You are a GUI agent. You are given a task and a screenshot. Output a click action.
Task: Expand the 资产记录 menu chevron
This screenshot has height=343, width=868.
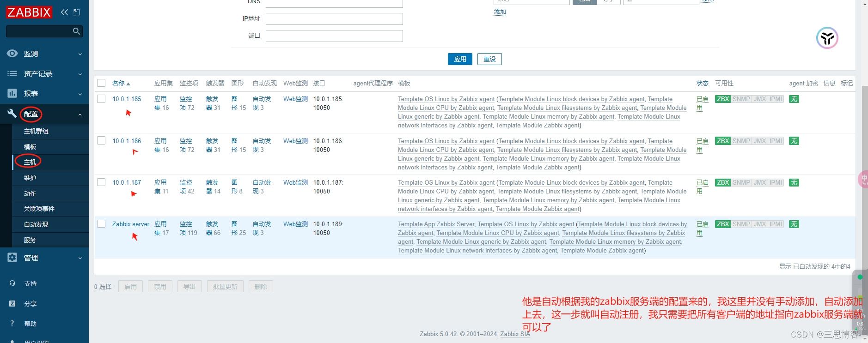[x=80, y=74]
